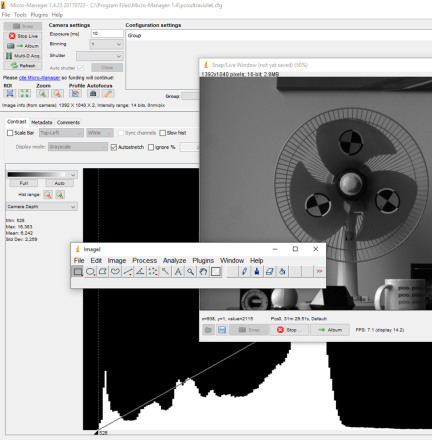
Task: Open the Camera Depth dropdown
Action: tap(42, 207)
